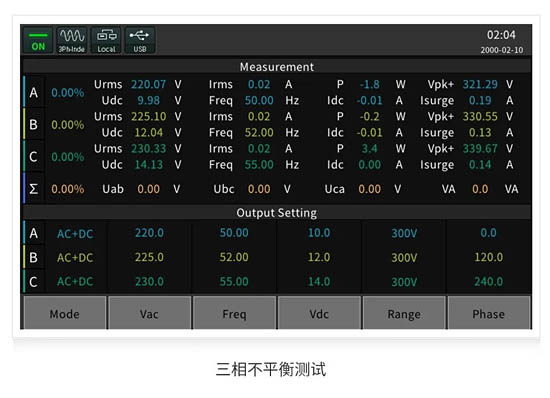Select phase B Urms reading 225.10

click(148, 116)
